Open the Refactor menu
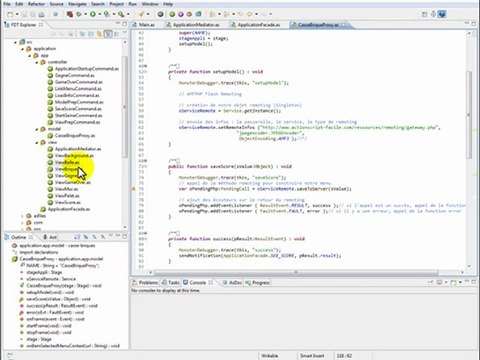Viewport: 480px width, 360px height. tap(36, 4)
